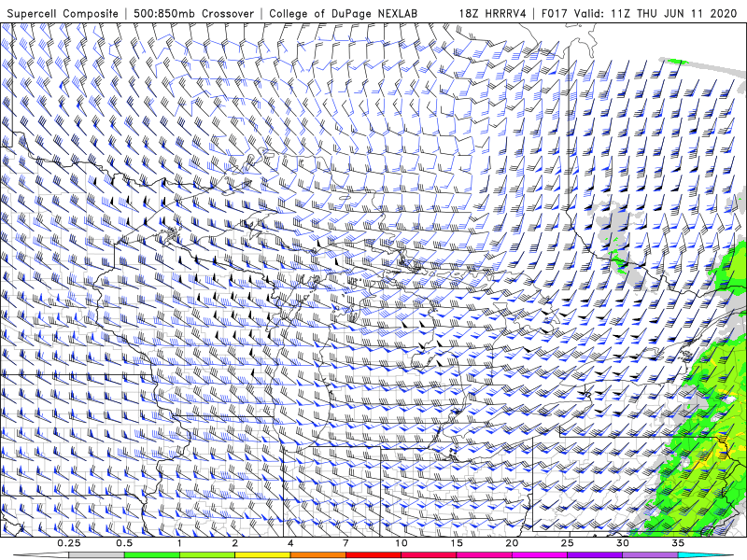Image resolution: width=747 pixels, height=560 pixels.
Task: Select the yellow 2–4 color bar segment
Action: click(262, 555)
